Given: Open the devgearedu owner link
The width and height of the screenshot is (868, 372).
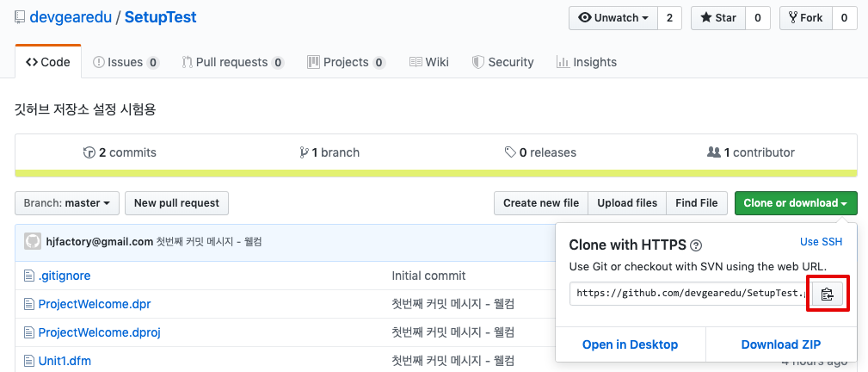Looking at the screenshot, I should [x=69, y=17].
